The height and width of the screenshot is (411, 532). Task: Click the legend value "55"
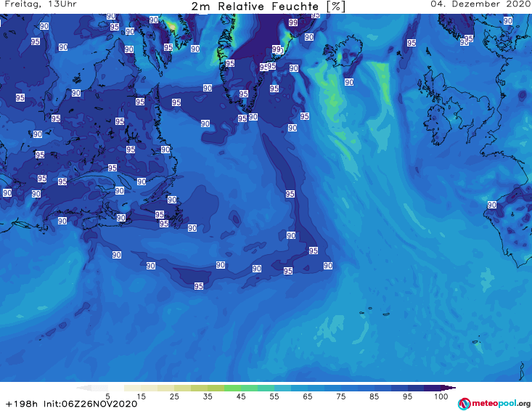coord(274,396)
